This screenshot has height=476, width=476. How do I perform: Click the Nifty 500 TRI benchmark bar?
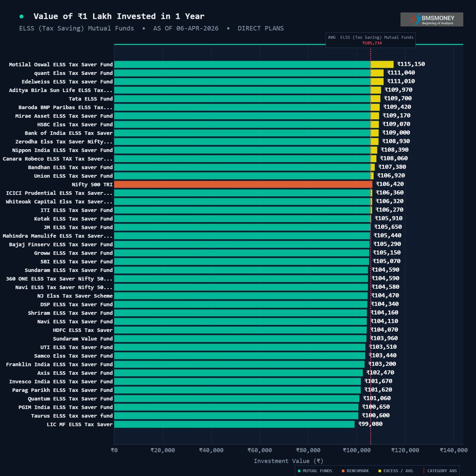[243, 184]
